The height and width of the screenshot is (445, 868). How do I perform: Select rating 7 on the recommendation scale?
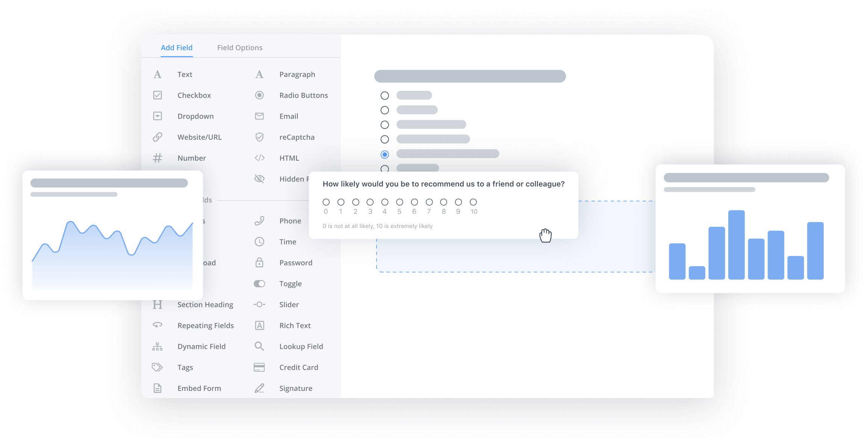coord(429,202)
